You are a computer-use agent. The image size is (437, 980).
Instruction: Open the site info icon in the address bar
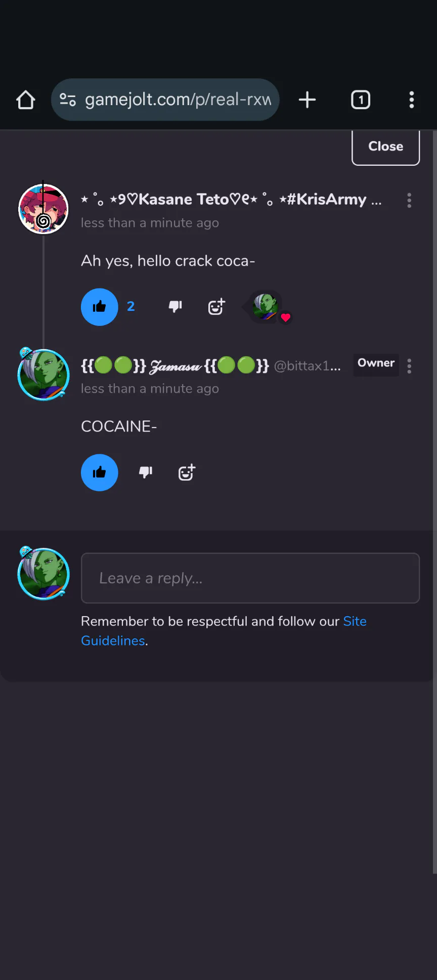tap(68, 100)
